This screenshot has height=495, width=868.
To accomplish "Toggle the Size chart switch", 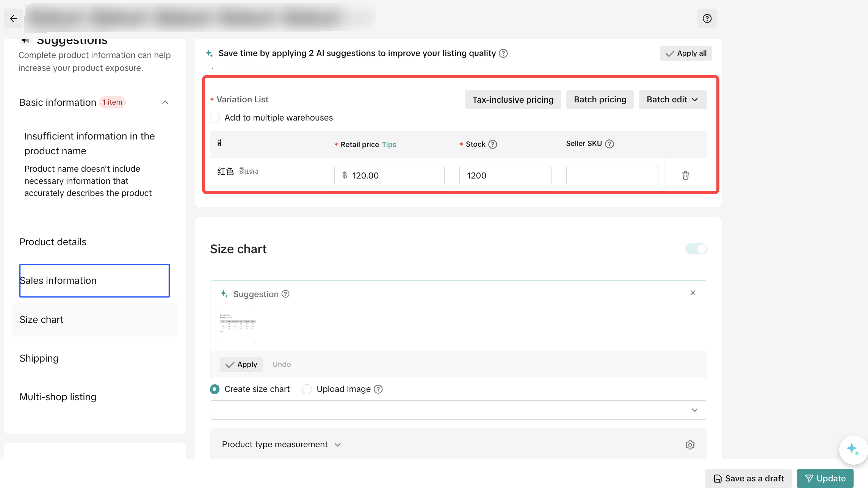I will coord(696,249).
